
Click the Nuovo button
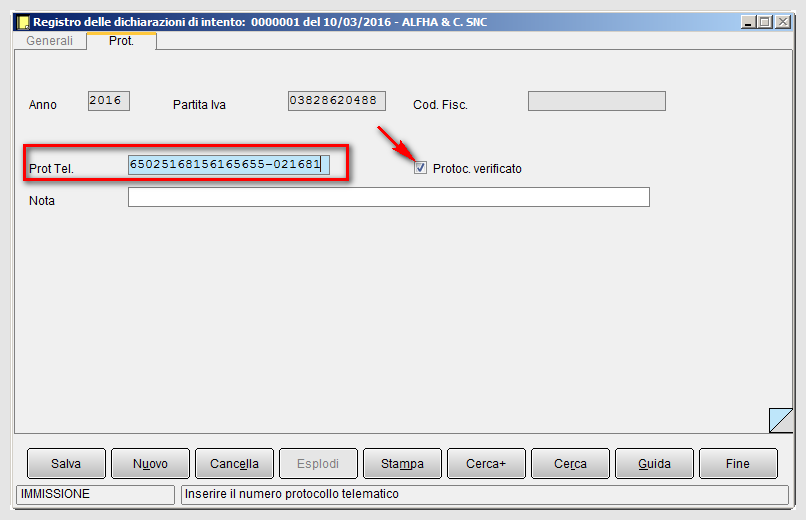150,463
